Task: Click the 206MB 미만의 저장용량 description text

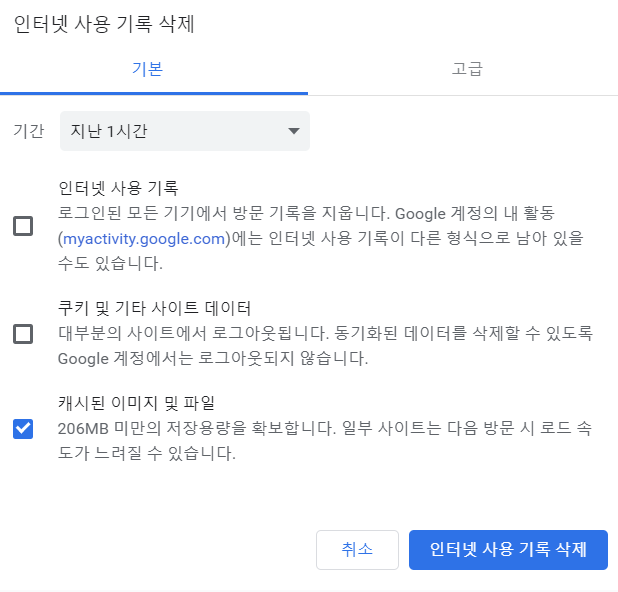Action: (x=325, y=441)
